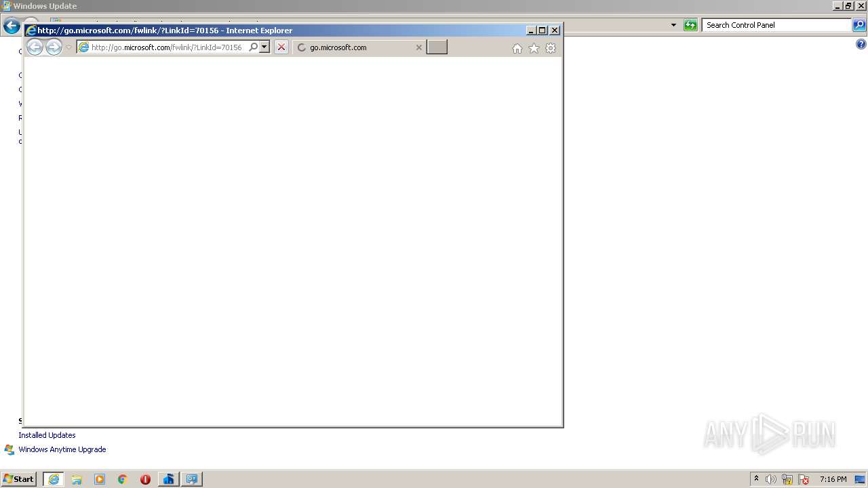868x488 pixels.
Task: Open a new tab in Internet Explorer
Action: coord(437,47)
